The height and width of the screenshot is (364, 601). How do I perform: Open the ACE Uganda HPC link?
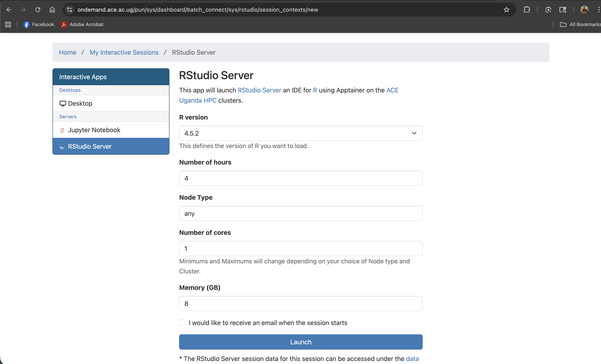198,100
